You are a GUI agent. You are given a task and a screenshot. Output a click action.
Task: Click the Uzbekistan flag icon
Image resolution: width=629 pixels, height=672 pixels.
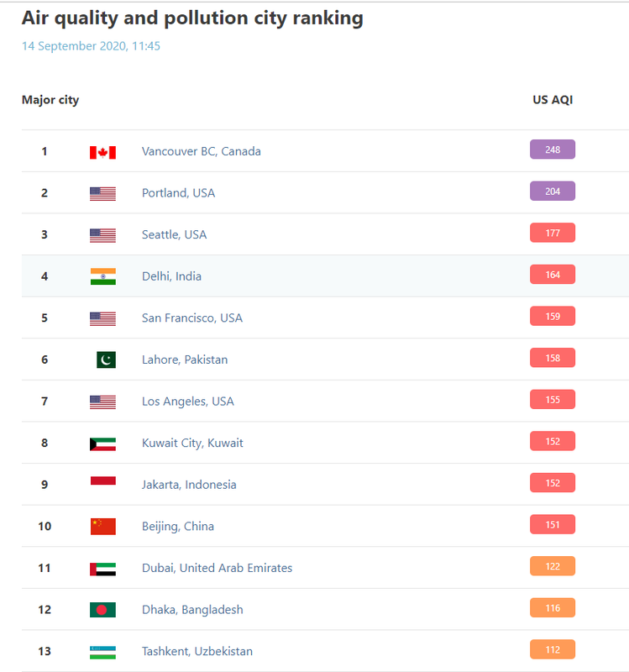(102, 653)
